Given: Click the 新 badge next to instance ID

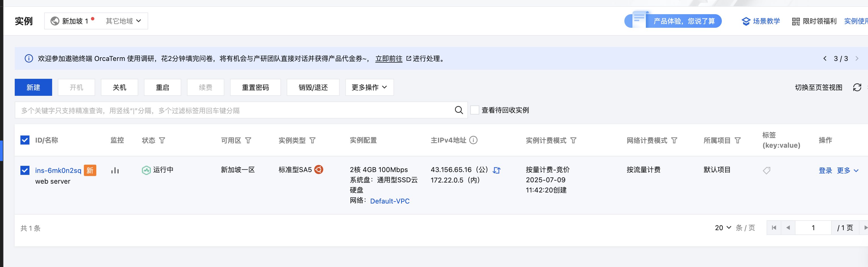Looking at the screenshot, I should [x=90, y=171].
